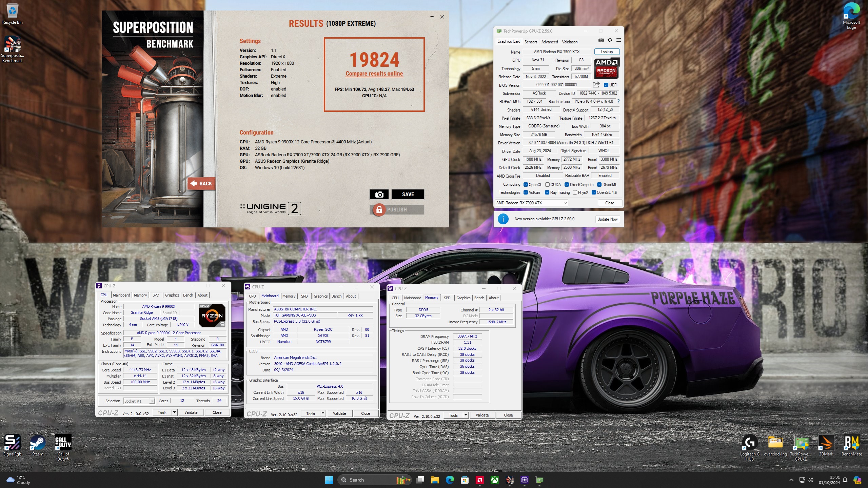Select the BenchMate desktop icon
This screenshot has width=868, height=488.
[851, 446]
